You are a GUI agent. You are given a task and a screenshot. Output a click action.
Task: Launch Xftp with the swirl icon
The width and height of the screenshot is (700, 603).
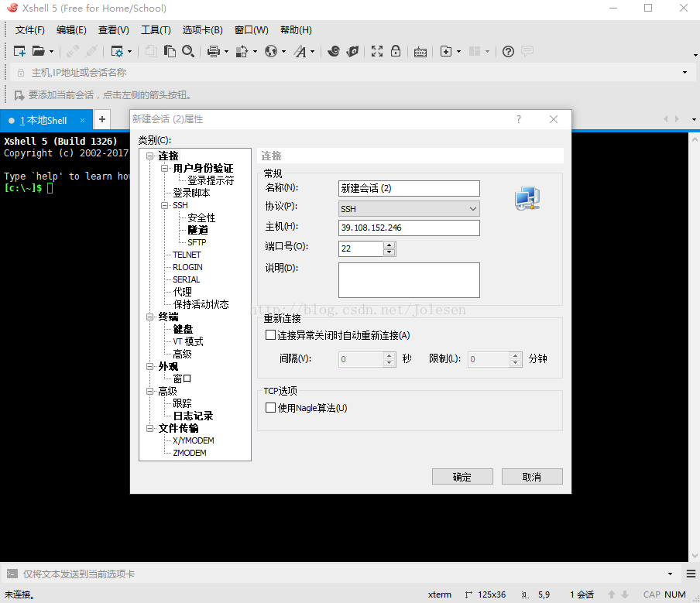[334, 51]
